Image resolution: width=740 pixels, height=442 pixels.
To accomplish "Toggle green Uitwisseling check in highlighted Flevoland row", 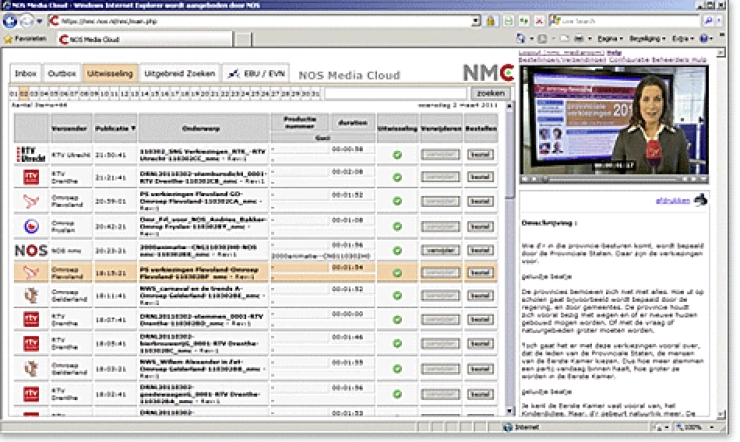I will click(x=397, y=272).
